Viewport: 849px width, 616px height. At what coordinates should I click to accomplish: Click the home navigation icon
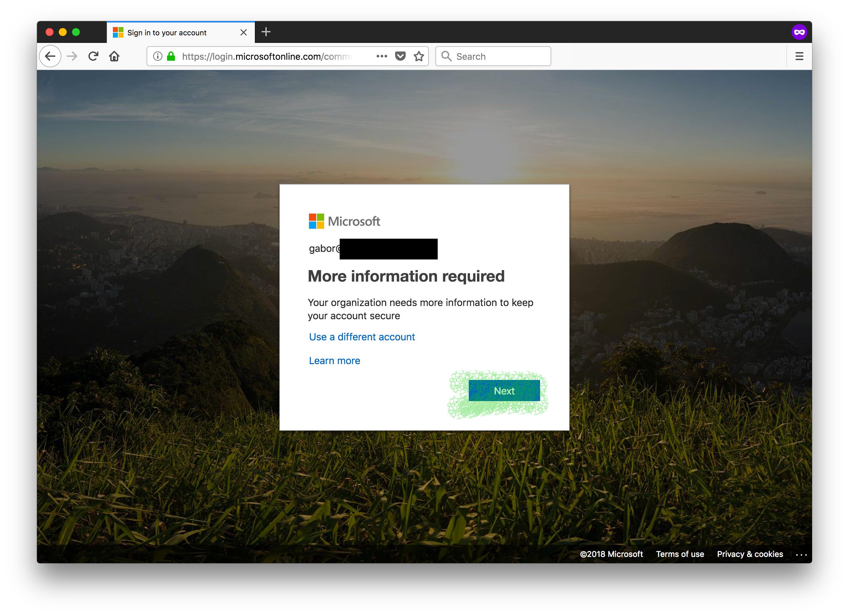tap(114, 56)
